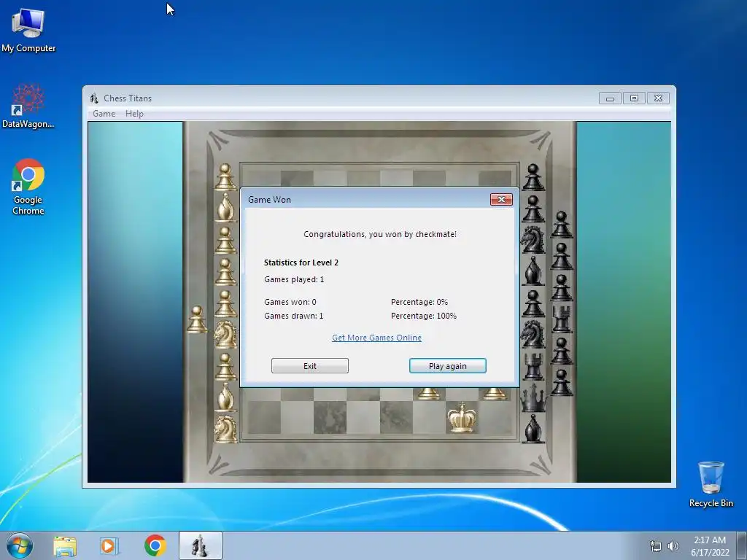The height and width of the screenshot is (560, 747).
Task: Click the network tray icon
Action: point(656,545)
